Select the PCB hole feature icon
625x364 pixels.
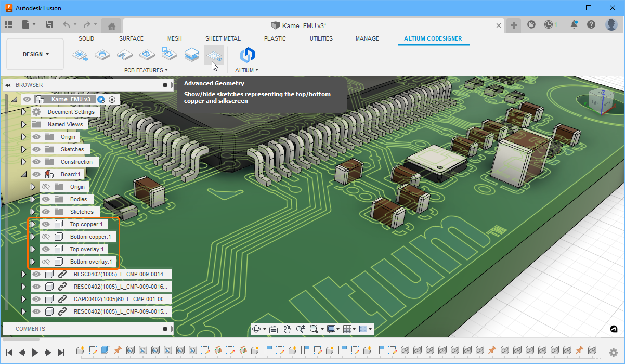pyautogui.click(x=102, y=54)
